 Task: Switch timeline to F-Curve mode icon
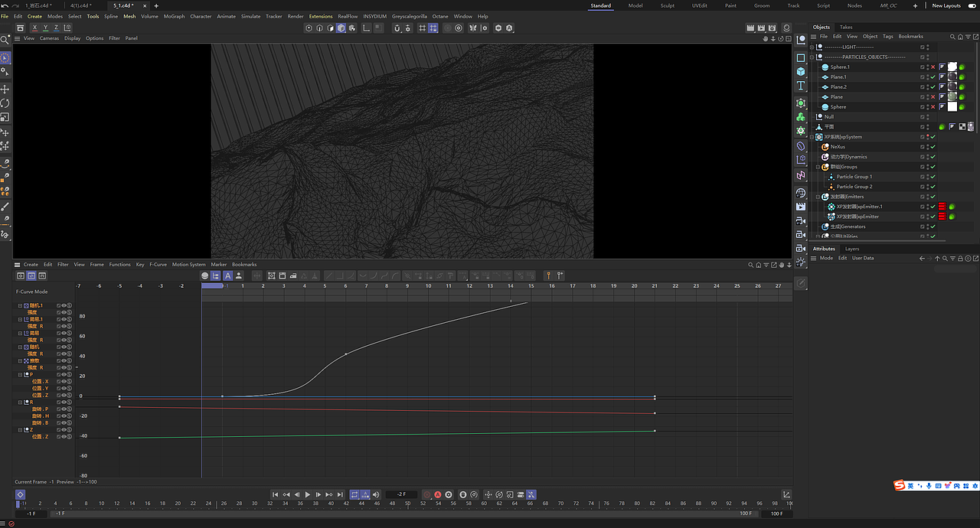[31, 275]
